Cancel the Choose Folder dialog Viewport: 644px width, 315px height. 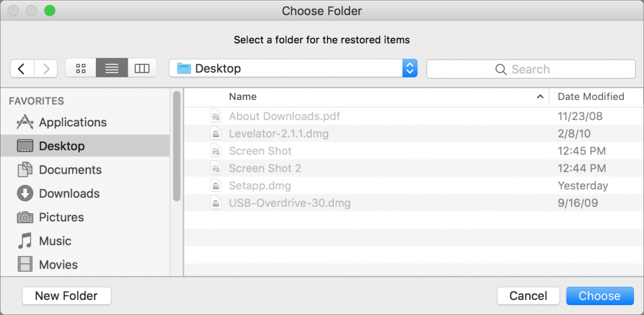pos(528,296)
